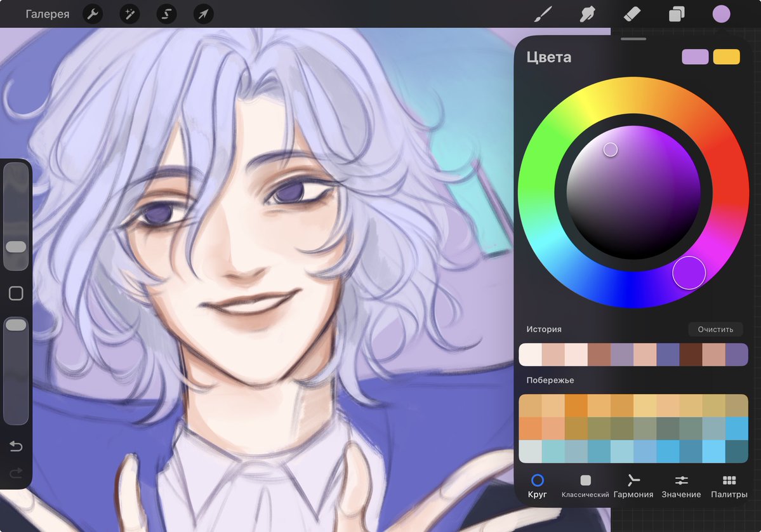Select the Brush tool in the top bar

(x=543, y=14)
